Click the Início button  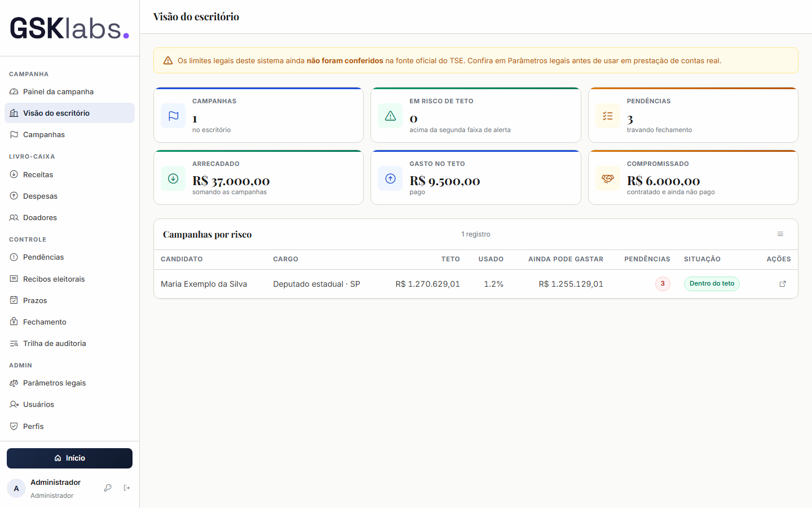[69, 458]
